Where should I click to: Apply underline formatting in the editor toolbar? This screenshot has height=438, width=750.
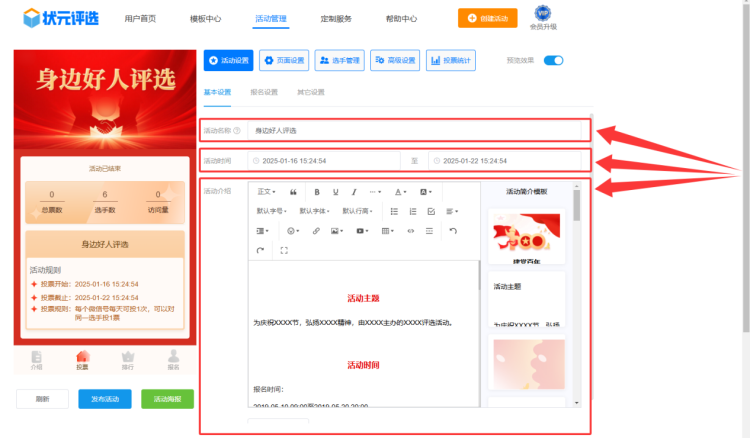tap(335, 191)
